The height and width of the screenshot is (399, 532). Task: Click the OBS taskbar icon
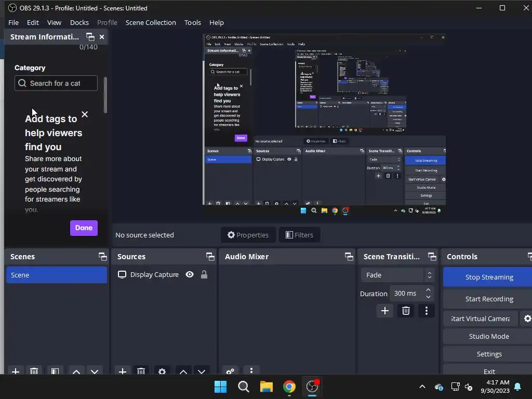coord(312,387)
